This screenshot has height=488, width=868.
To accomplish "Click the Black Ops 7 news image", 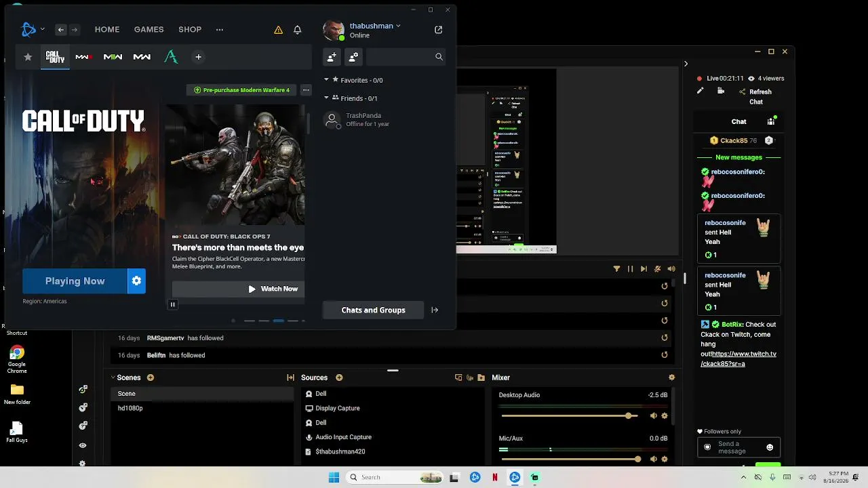I will (x=235, y=165).
